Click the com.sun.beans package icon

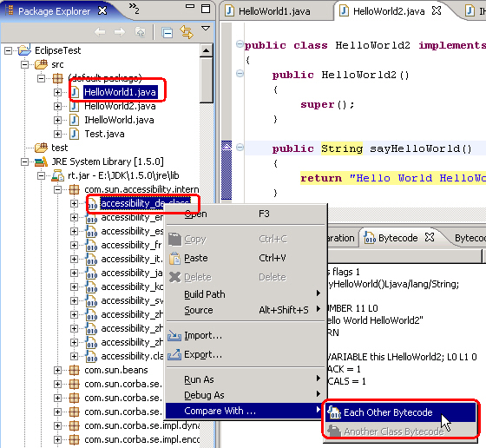tap(74, 370)
